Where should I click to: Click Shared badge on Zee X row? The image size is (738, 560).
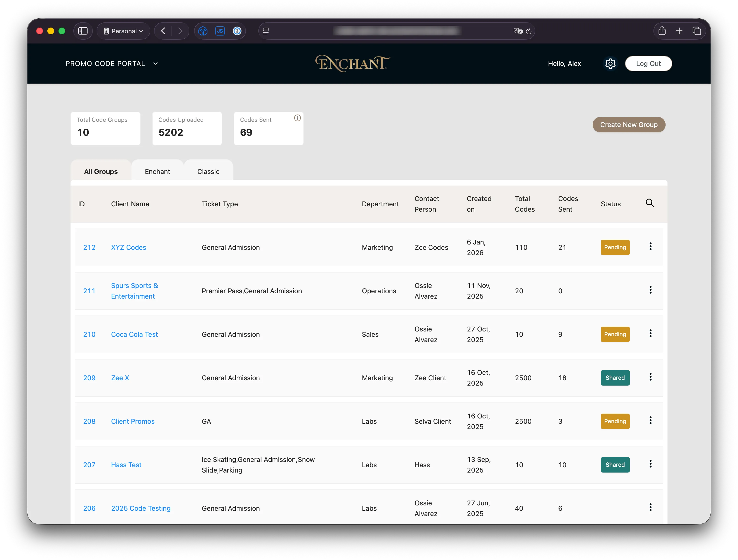615,378
